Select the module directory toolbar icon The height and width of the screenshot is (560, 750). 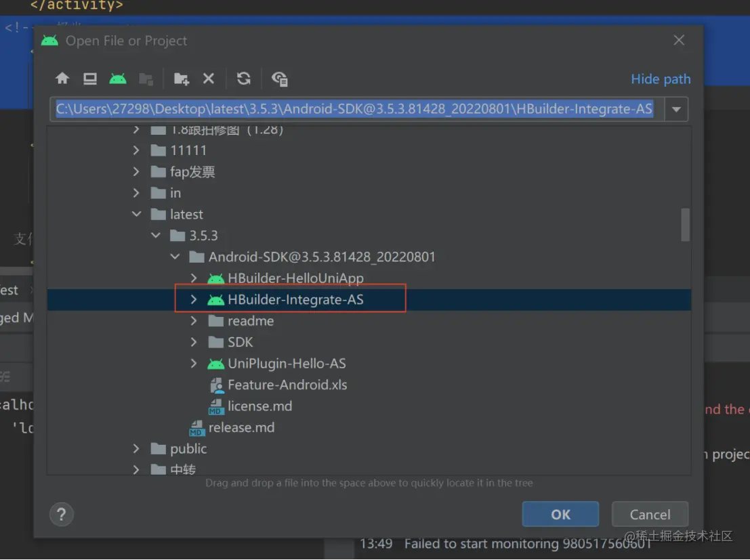[x=146, y=79]
